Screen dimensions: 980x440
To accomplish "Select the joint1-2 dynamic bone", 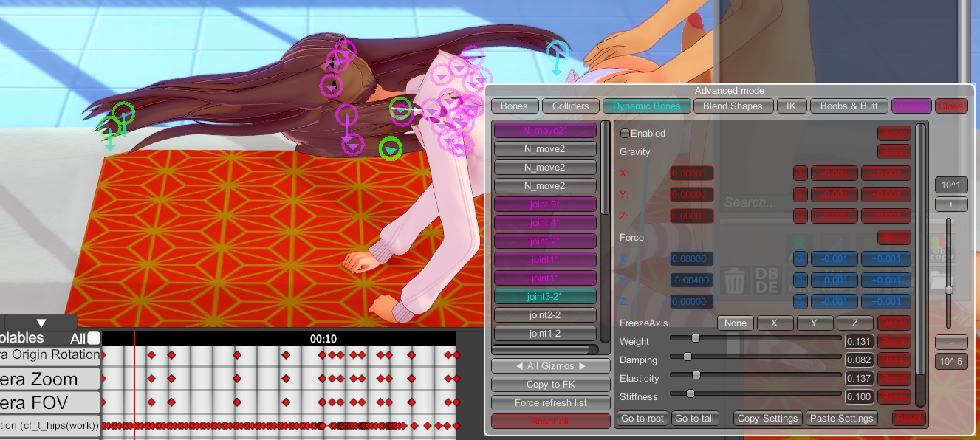I will 545,334.
